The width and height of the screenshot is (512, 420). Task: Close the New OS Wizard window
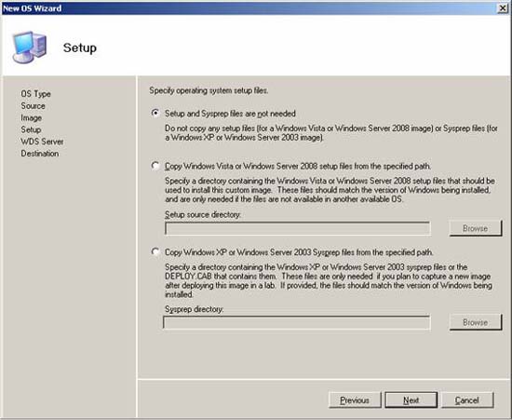point(503,8)
